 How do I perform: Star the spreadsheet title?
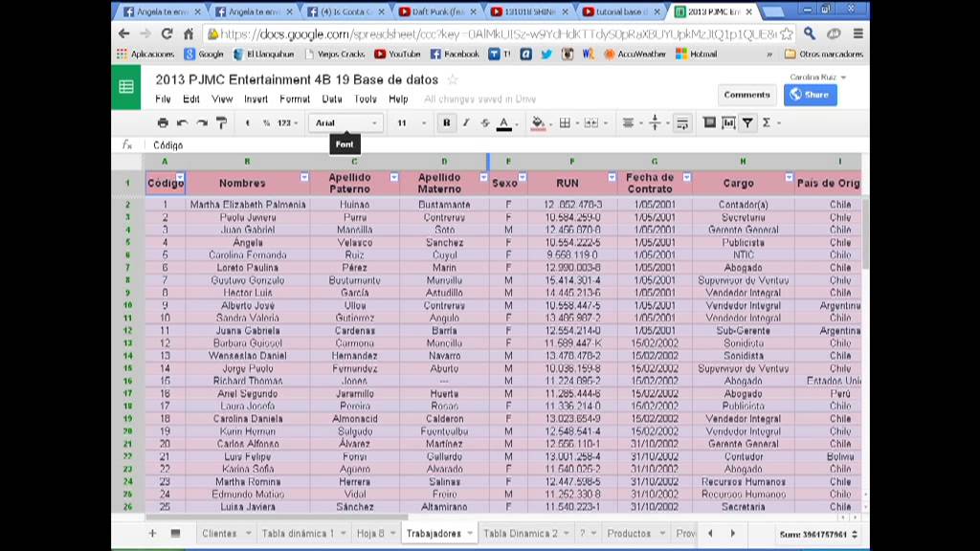(x=453, y=80)
